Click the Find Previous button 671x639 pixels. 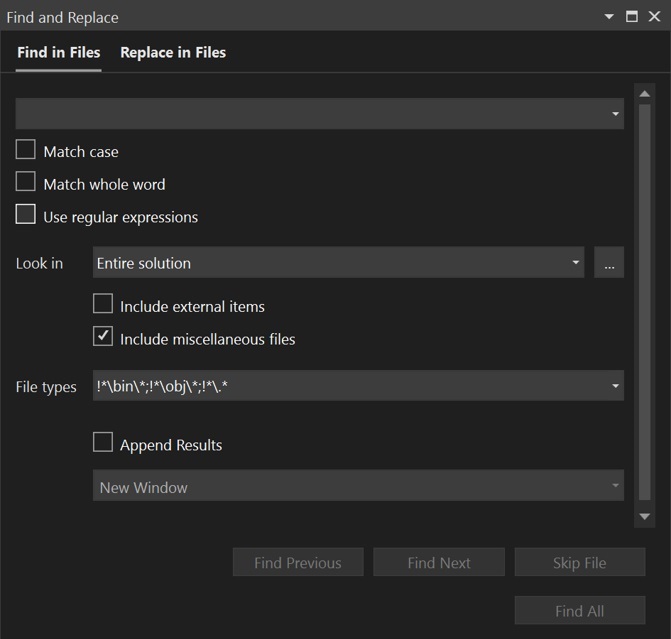(x=298, y=562)
